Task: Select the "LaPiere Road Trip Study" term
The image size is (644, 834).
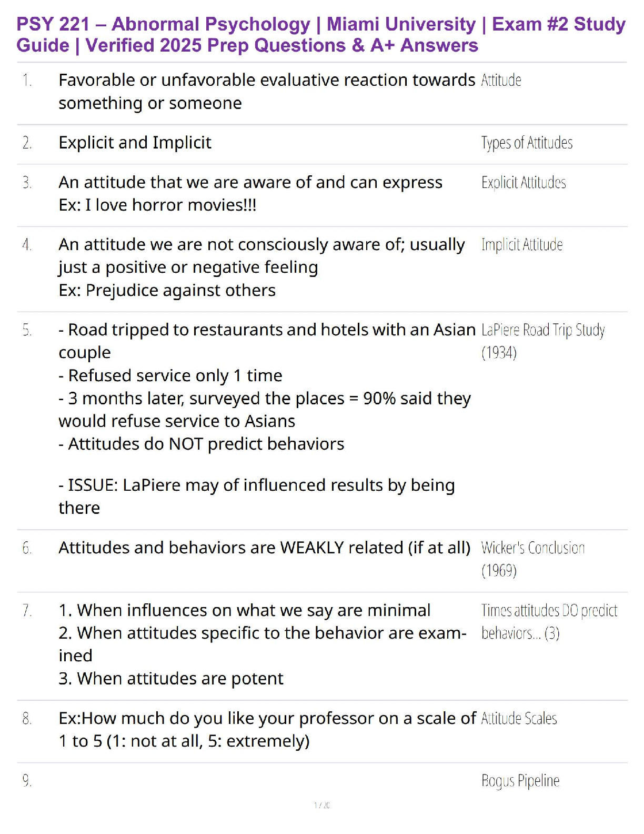Action: click(x=543, y=330)
